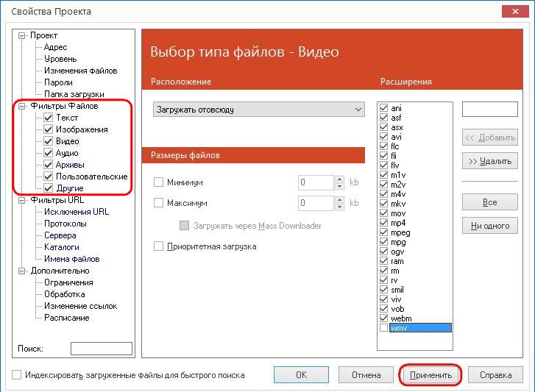Toggle the Пользовательские filter checkbox
The height and width of the screenshot is (392, 535).
coord(48,177)
